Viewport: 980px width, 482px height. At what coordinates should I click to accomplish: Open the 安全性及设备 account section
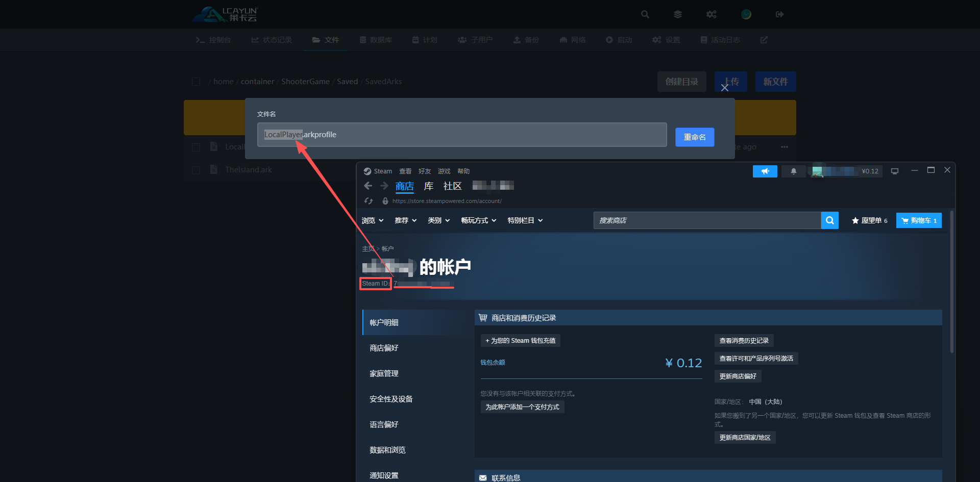click(391, 399)
